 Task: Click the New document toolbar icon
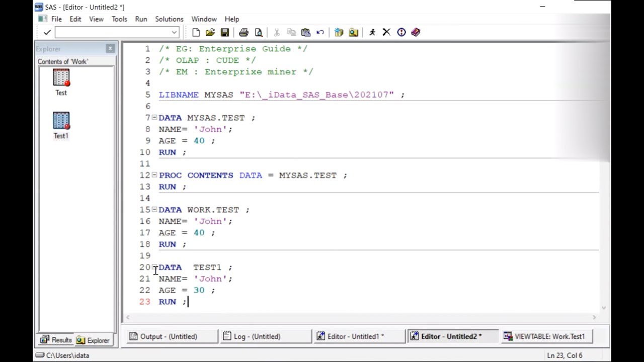196,32
